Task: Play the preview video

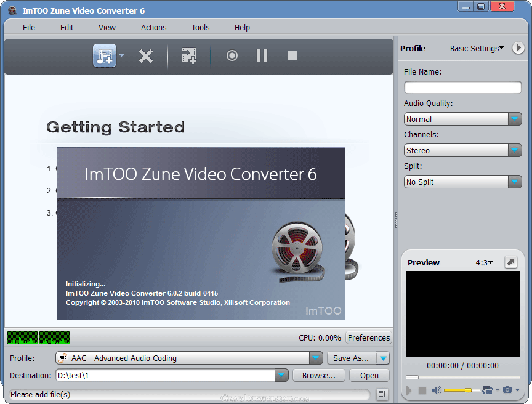Action: pos(409,390)
